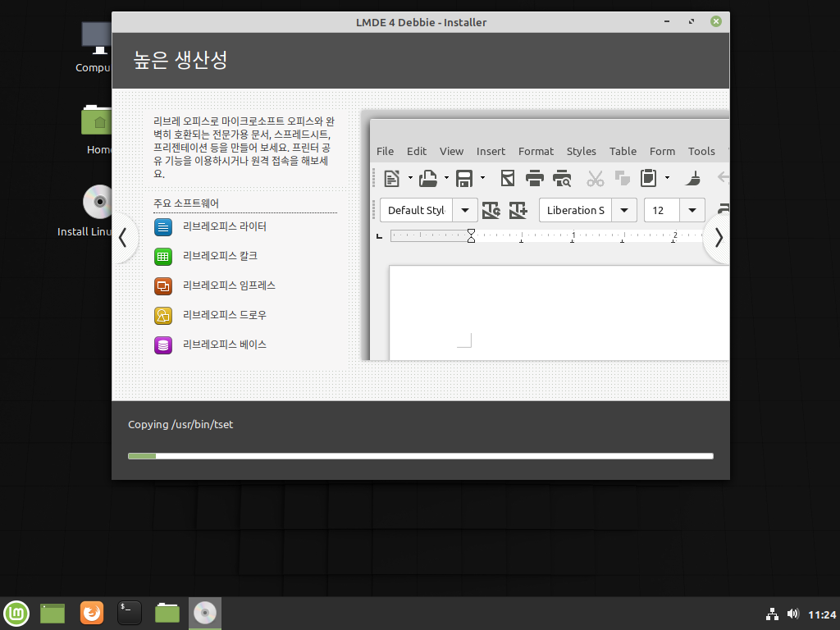This screenshot has width=840, height=630.
Task: Click the Copying /usr/bin/tset status text
Action: click(180, 424)
